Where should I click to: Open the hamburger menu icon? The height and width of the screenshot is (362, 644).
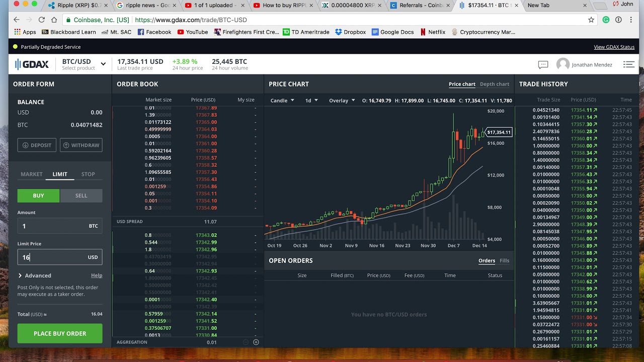628,64
